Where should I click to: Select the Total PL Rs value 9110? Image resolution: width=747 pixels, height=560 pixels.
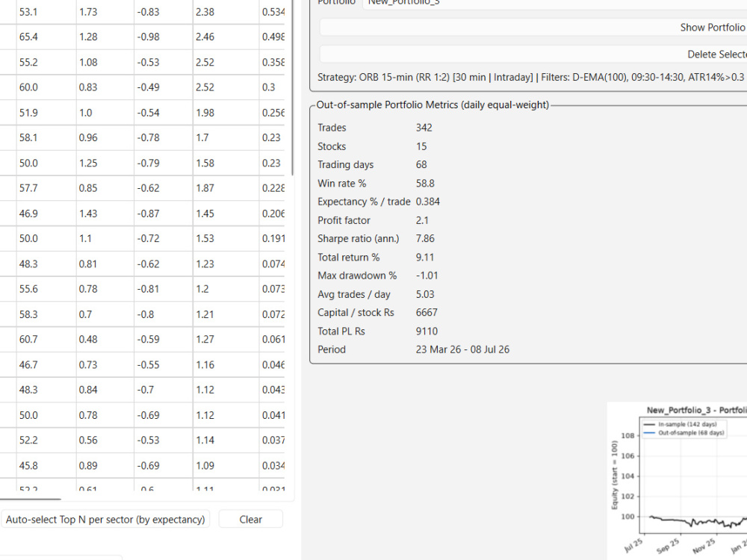[x=427, y=332]
